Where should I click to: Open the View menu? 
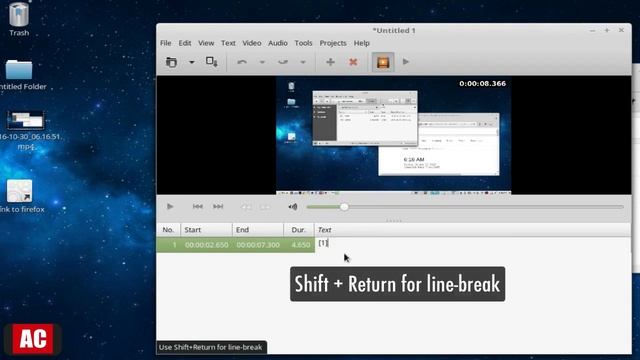click(x=206, y=43)
